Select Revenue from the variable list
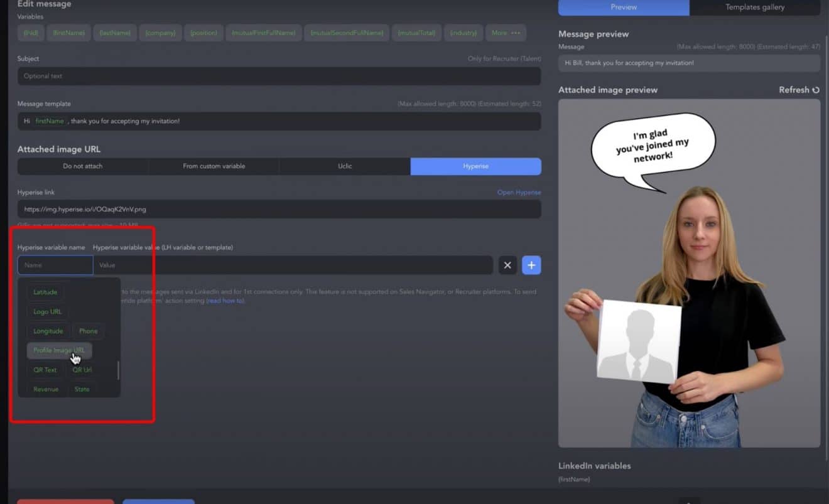 [x=45, y=389]
